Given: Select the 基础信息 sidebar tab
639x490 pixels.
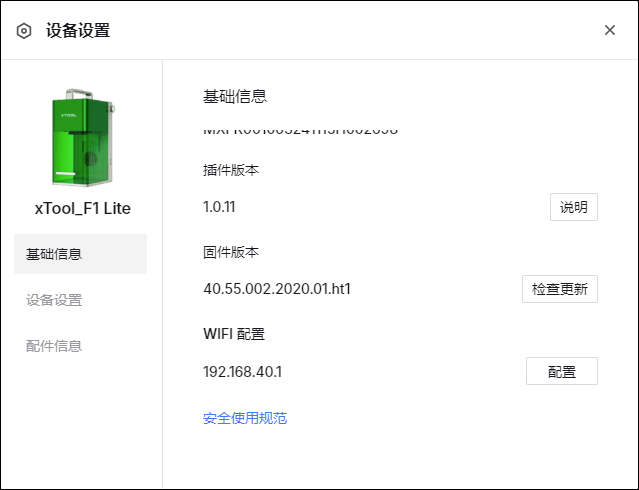Looking at the screenshot, I should [x=80, y=254].
